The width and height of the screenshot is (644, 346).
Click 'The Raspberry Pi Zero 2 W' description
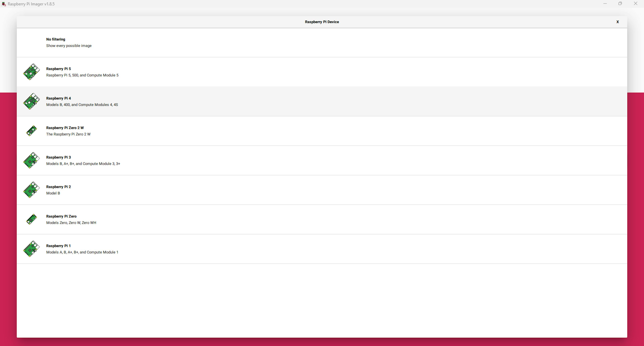click(68, 134)
